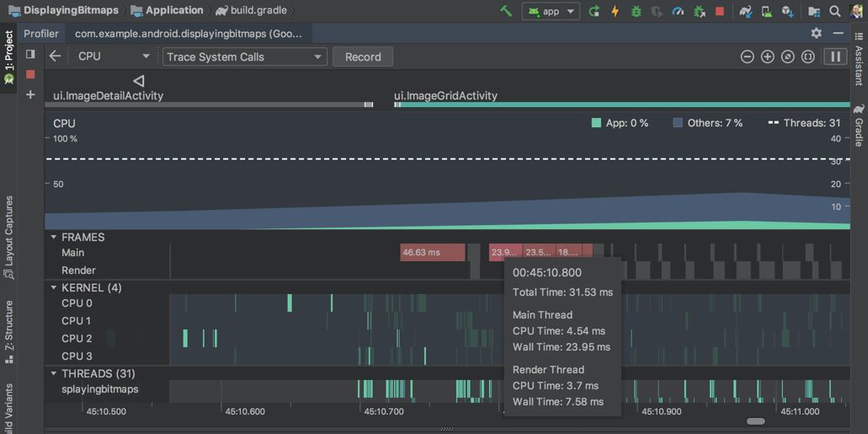Stop the running app with red square
868x434 pixels.
720,11
